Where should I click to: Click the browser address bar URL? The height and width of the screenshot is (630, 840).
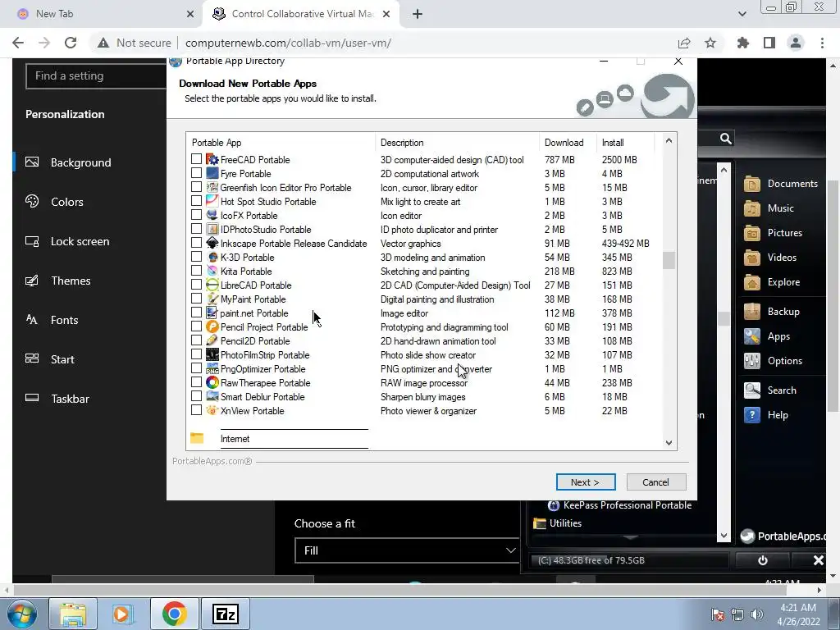coord(288,43)
